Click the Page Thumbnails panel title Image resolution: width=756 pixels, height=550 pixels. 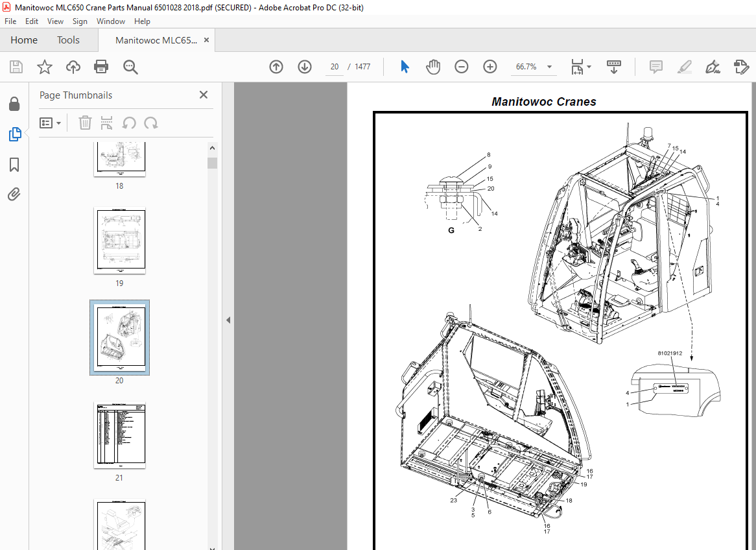pos(76,95)
